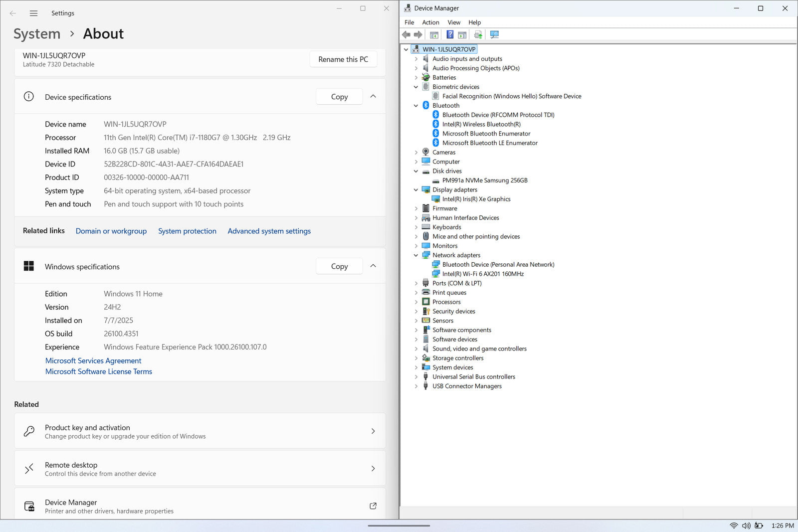Image resolution: width=798 pixels, height=532 pixels.
Task: Click the Update device driver toolbar icon
Action: point(478,34)
